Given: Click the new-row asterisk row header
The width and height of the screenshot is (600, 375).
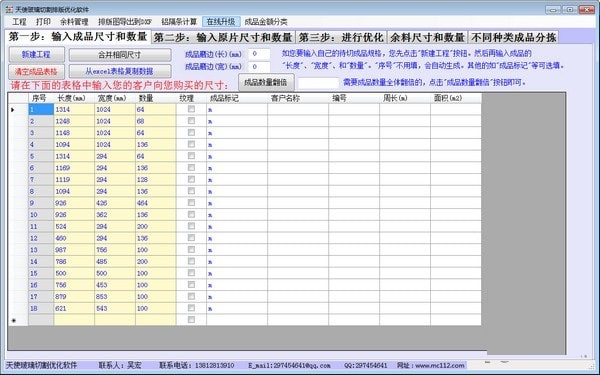Looking at the screenshot, I should point(18,320).
